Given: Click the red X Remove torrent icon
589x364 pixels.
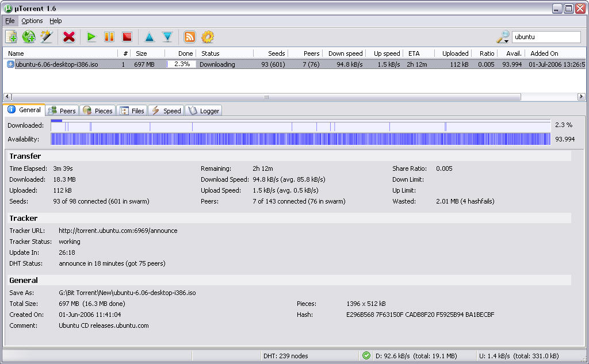Looking at the screenshot, I should pyautogui.click(x=69, y=37).
